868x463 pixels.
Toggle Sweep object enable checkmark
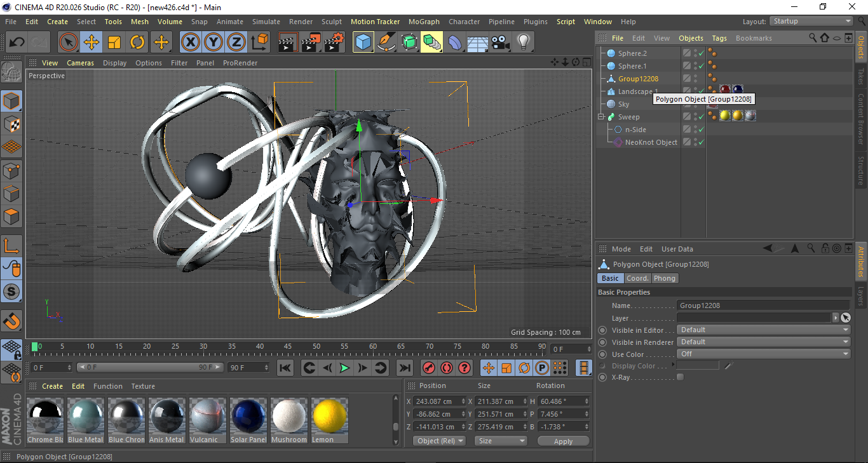(701, 117)
